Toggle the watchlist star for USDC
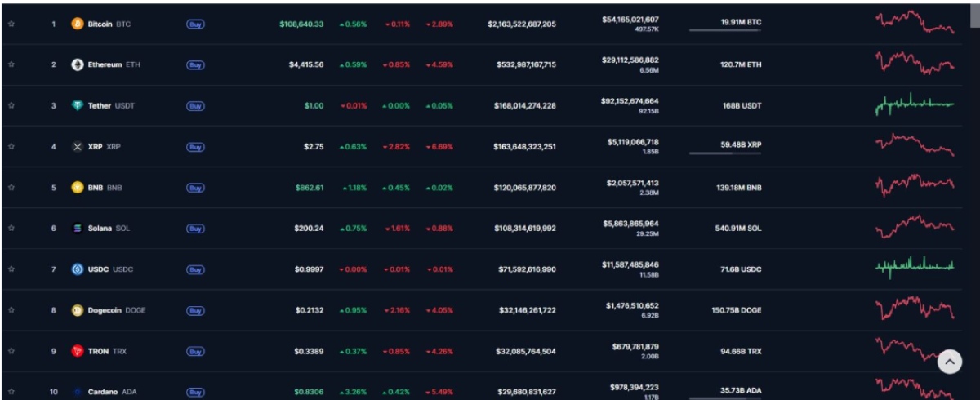Image resolution: width=980 pixels, height=400 pixels. click(11, 269)
